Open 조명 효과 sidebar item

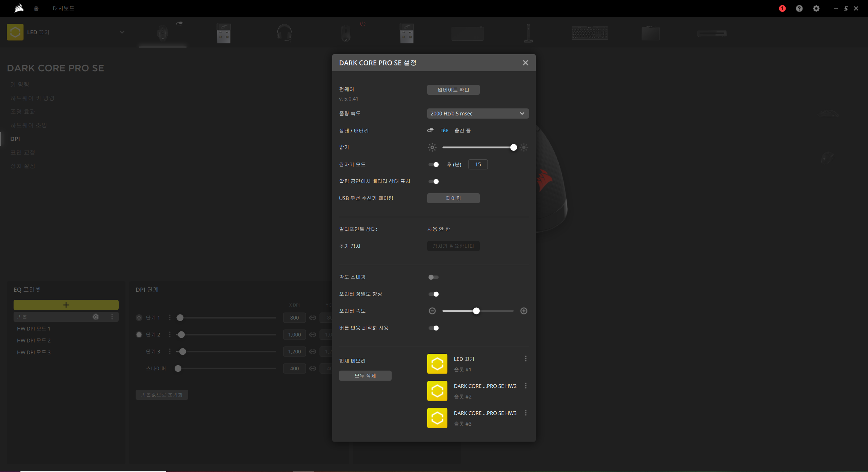coord(23,112)
